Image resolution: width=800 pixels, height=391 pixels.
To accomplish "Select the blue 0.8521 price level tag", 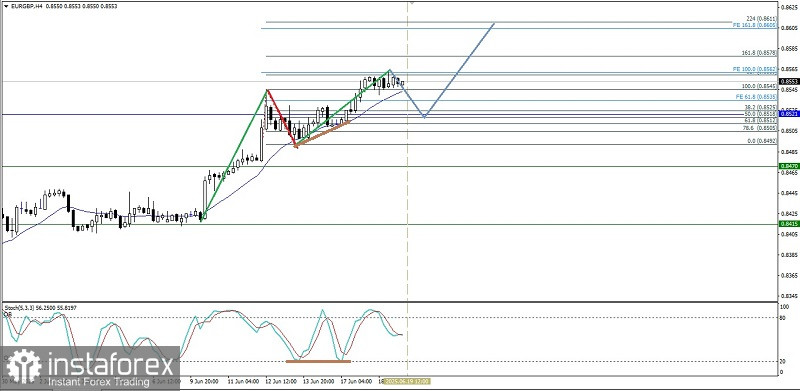I will 789,114.
